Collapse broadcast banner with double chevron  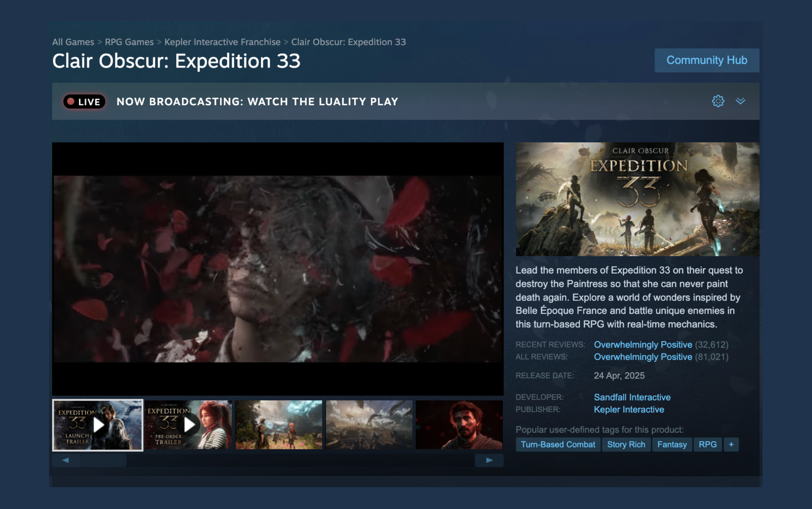coord(740,101)
